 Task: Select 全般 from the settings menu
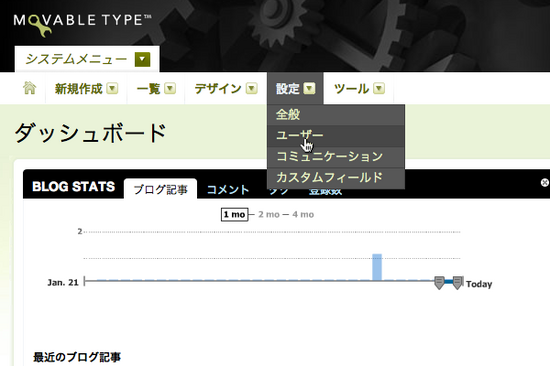(x=336, y=115)
